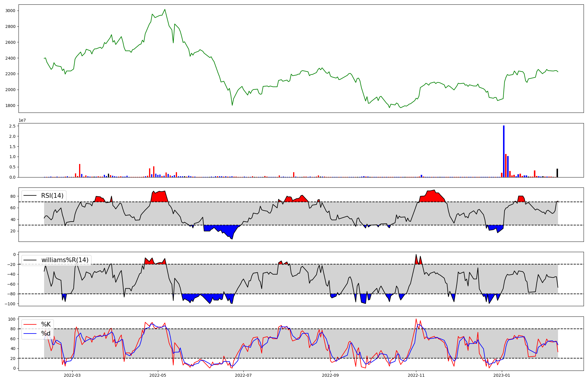Click the 1800 price axis label
The width and height of the screenshot is (588, 382).
coord(11,105)
